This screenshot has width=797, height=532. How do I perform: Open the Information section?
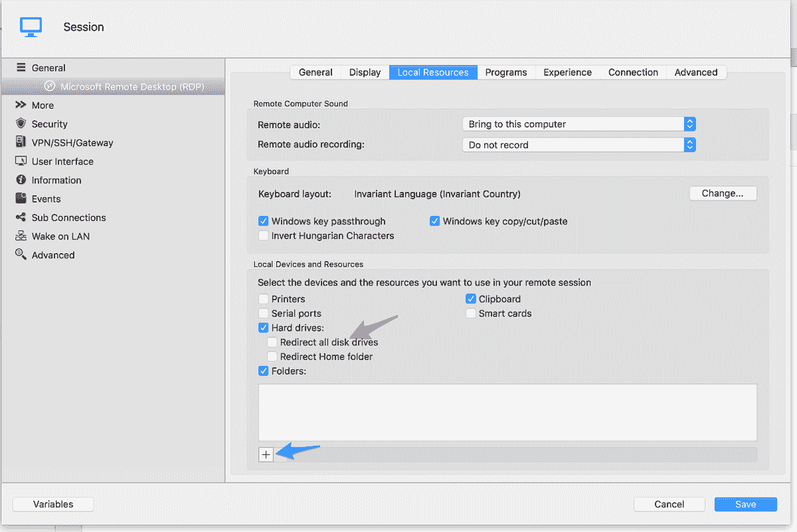click(x=57, y=179)
